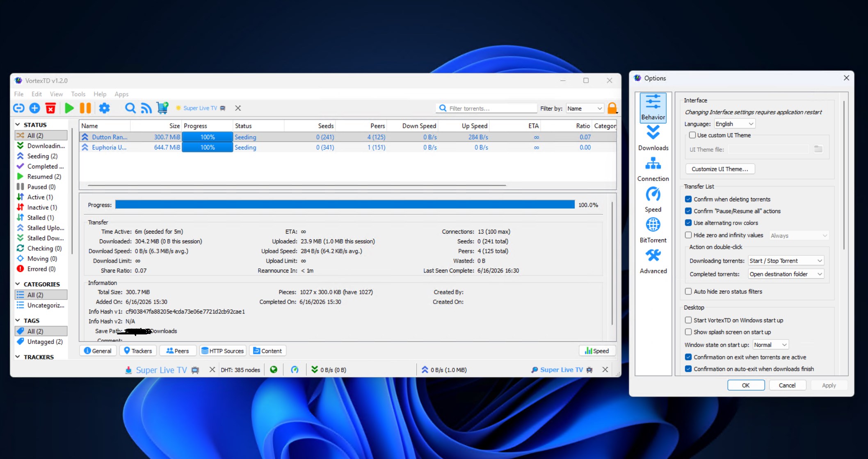Click the Filter torrents search field
868x459 pixels.
(x=487, y=108)
